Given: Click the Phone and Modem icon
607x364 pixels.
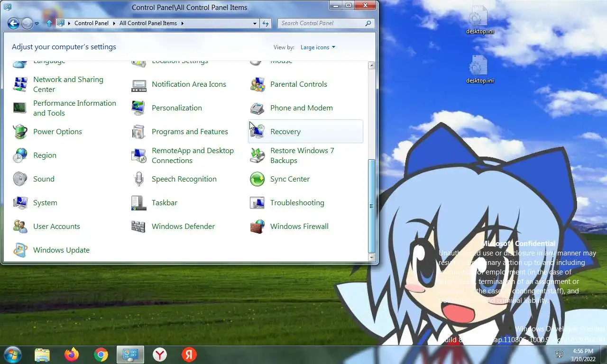Looking at the screenshot, I should coord(257,108).
